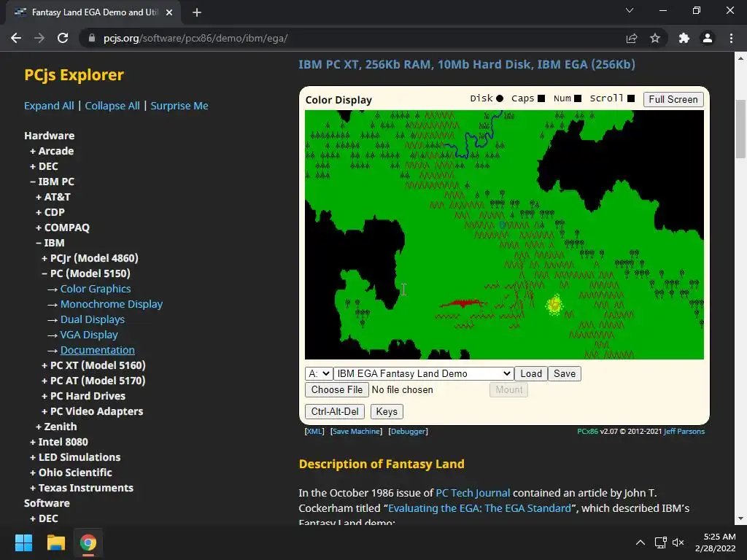Collapse the IBM PC tree node
747x560 pixels.
52,182
